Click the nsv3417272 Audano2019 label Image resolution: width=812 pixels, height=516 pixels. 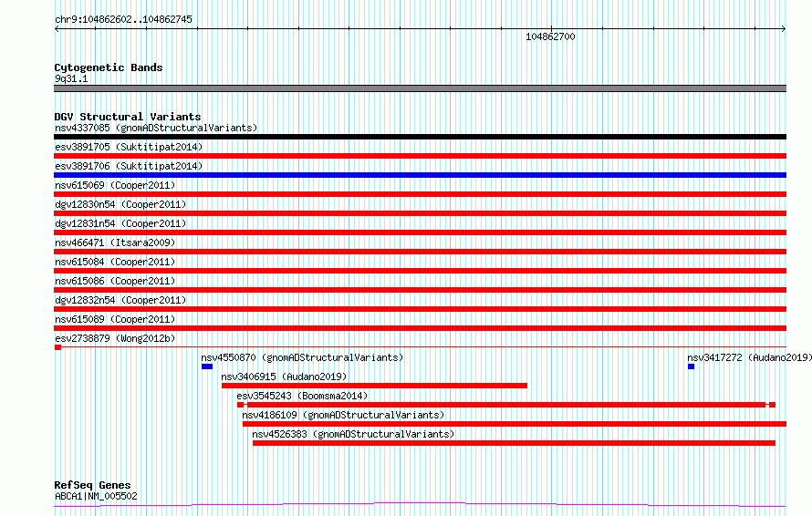coord(749,357)
